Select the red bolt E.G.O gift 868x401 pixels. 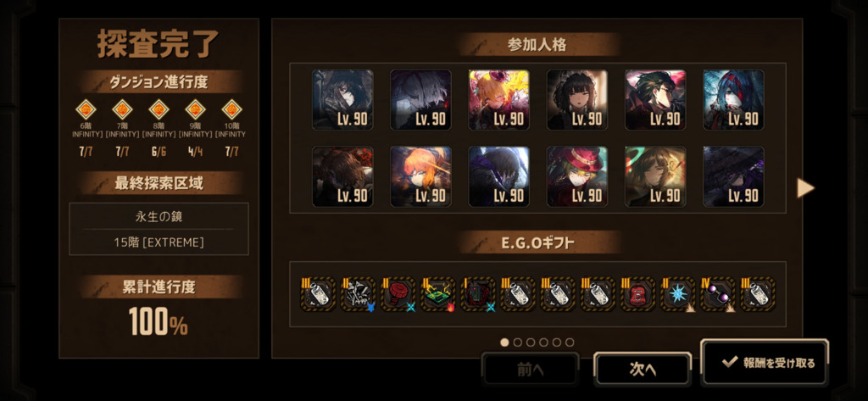pos(398,294)
